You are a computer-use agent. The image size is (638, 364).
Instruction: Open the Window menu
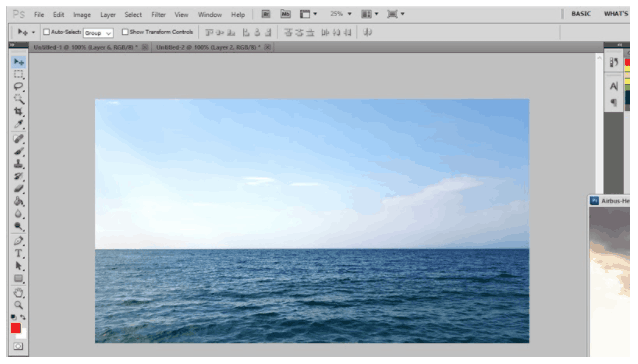(x=210, y=15)
